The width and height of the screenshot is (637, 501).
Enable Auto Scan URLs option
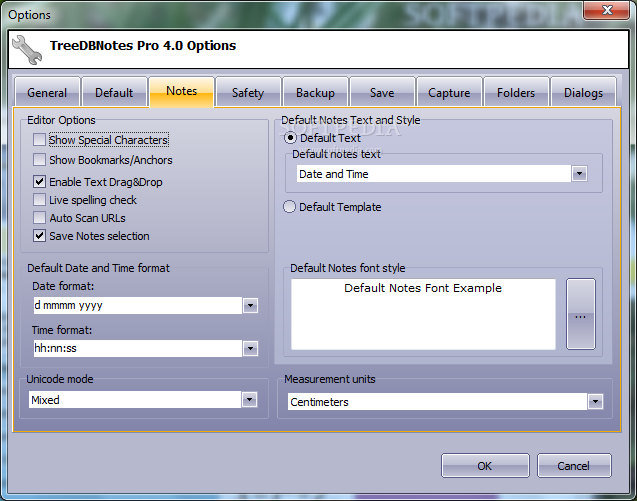point(39,218)
